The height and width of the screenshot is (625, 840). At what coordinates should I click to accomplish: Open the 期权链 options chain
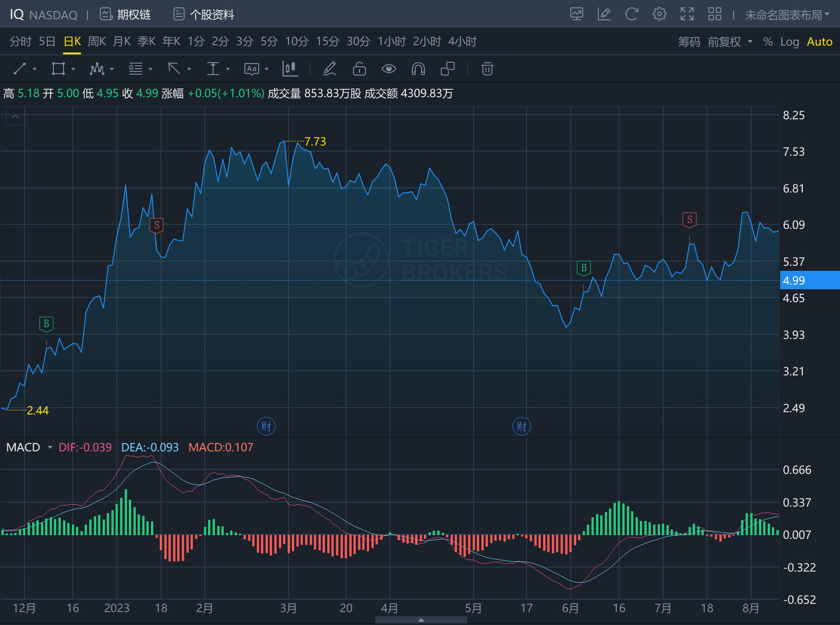[126, 15]
